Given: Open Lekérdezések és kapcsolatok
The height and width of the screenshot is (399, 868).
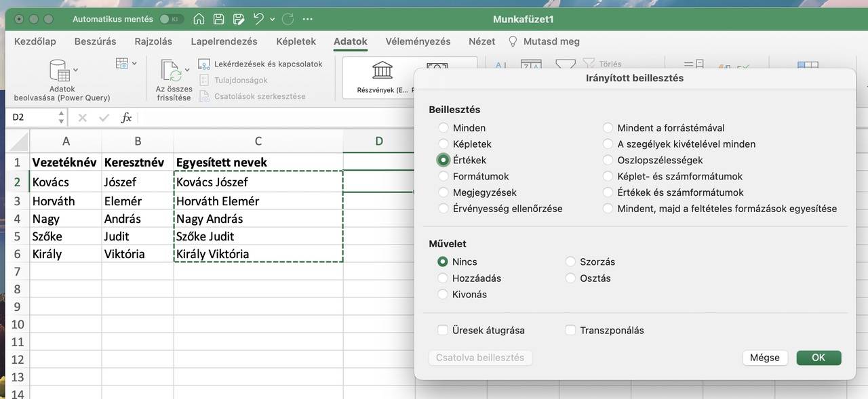Looking at the screenshot, I should tap(260, 64).
